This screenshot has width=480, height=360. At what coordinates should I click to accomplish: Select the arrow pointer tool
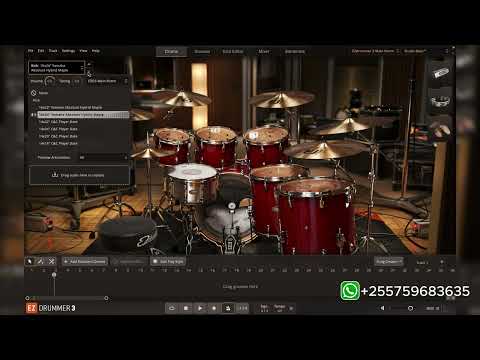[30, 261]
